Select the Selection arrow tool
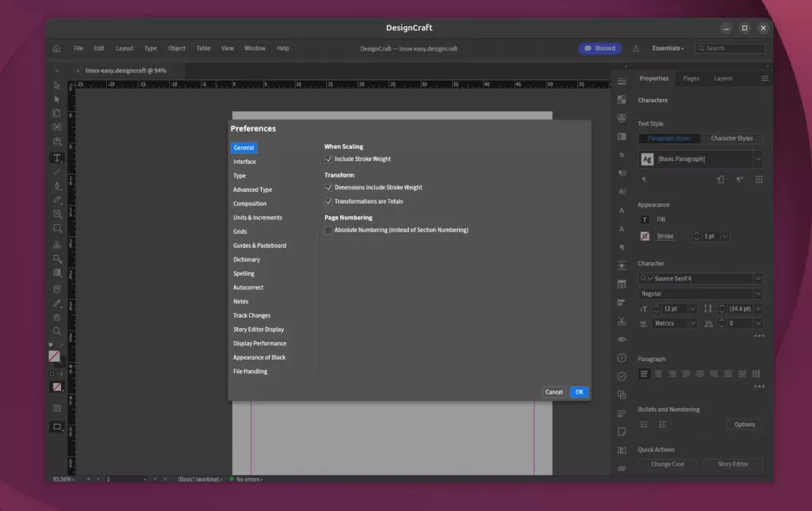Viewport: 812px width, 511px height. 57,85
